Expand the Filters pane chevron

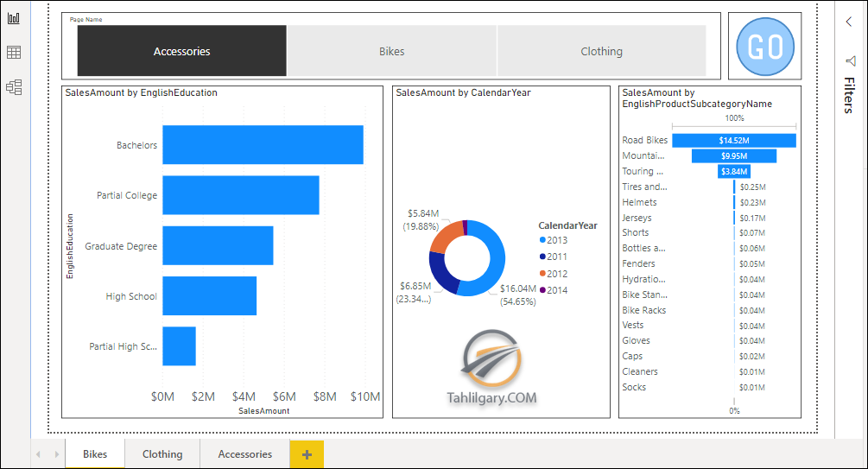(849, 22)
